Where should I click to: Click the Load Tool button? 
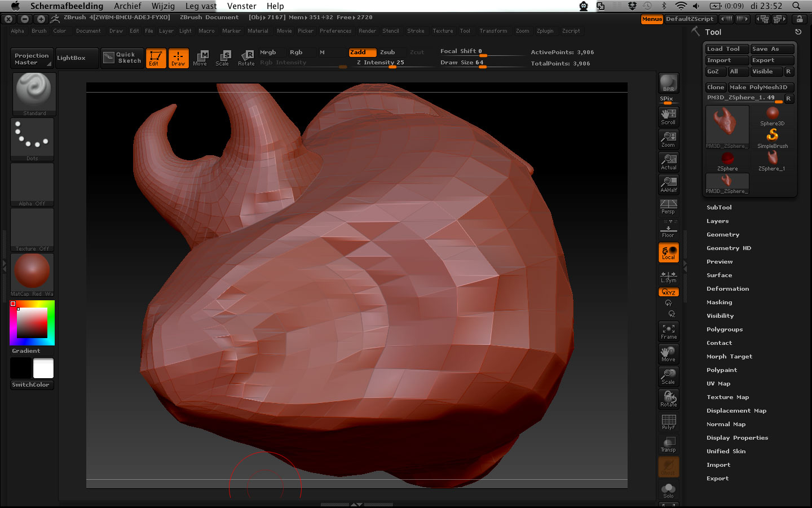tap(726, 49)
